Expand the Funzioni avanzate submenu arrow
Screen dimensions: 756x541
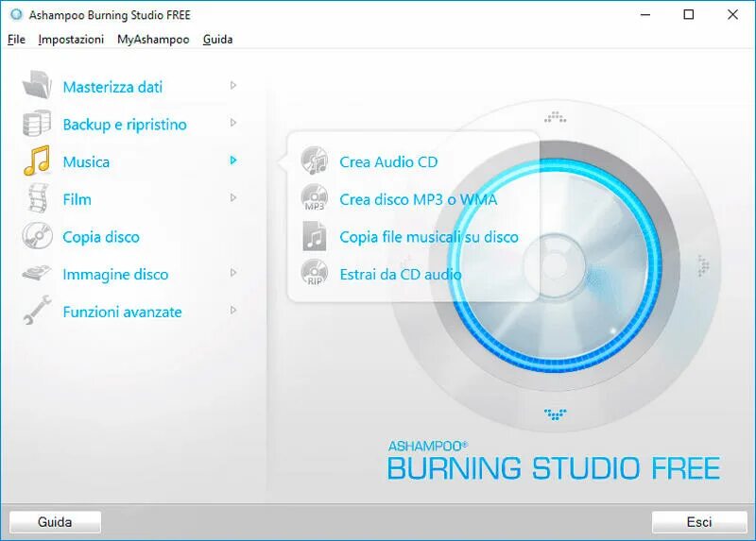[233, 311]
